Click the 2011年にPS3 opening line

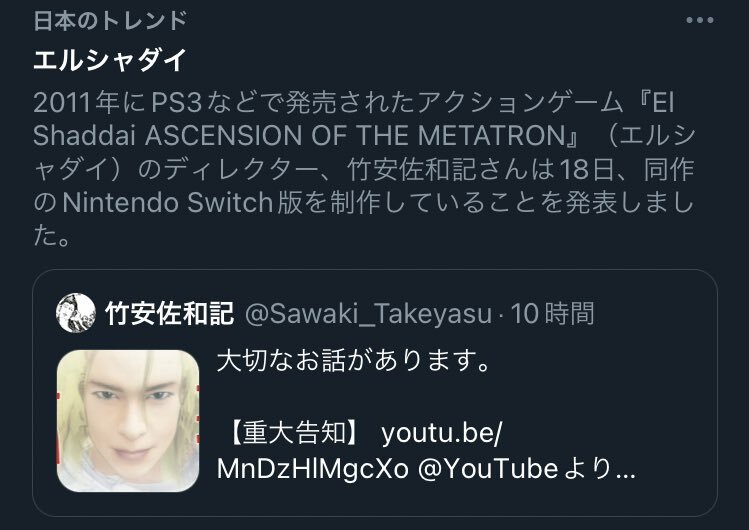point(118,103)
